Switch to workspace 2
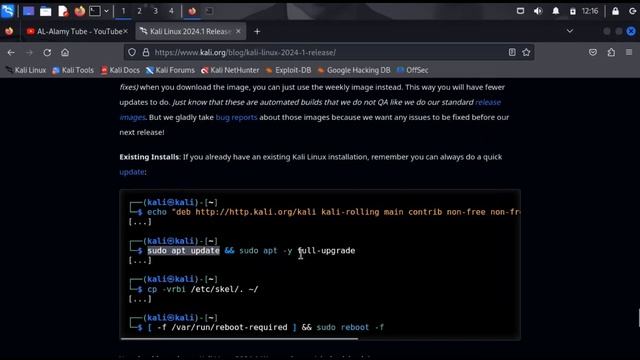This screenshot has height=360, width=640. (139, 11)
